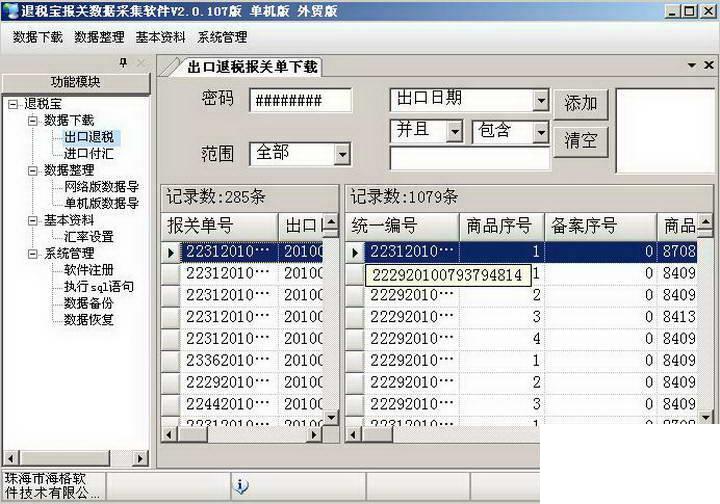720x504 pixels.
Task: Open the tab list dropdown arrow
Action: (692, 66)
